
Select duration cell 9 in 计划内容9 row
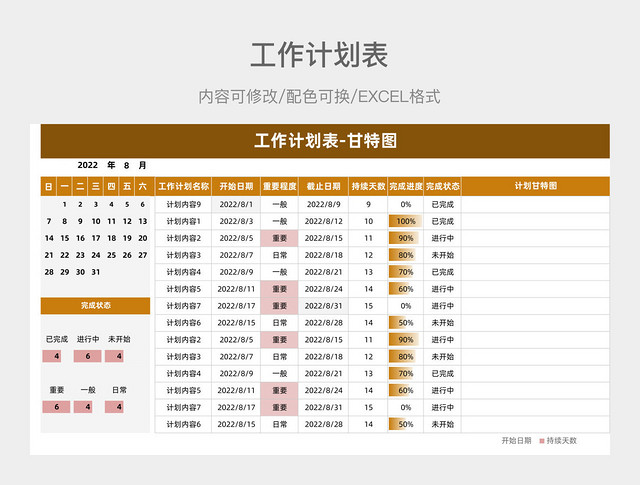tap(368, 205)
